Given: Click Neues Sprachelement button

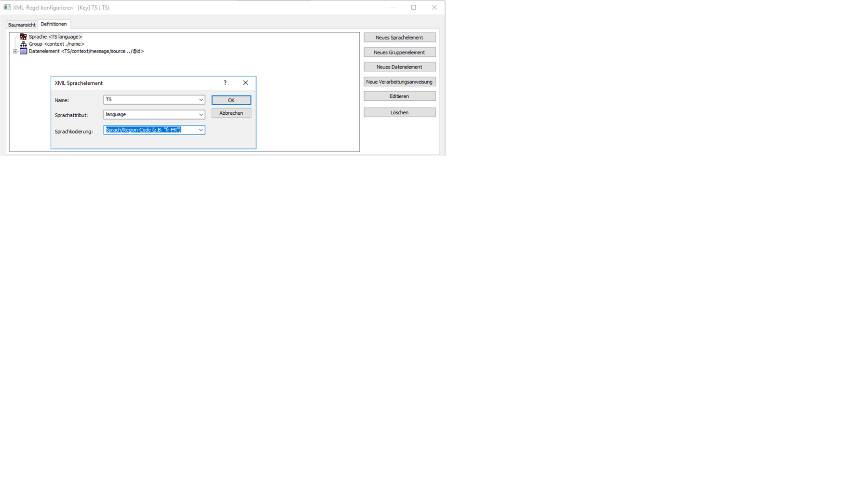Looking at the screenshot, I should (399, 38).
